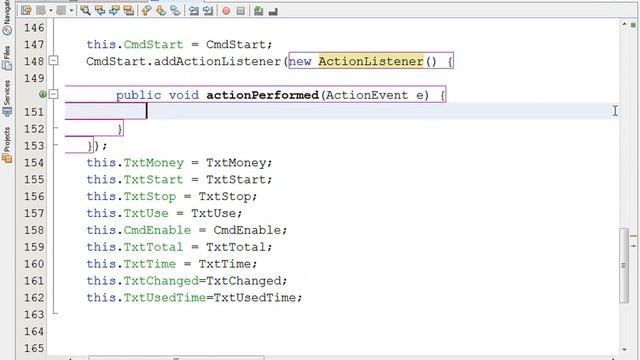Go to Next Bookmark icon
This screenshot has width=640, height=360.
pyautogui.click(x=161, y=11)
